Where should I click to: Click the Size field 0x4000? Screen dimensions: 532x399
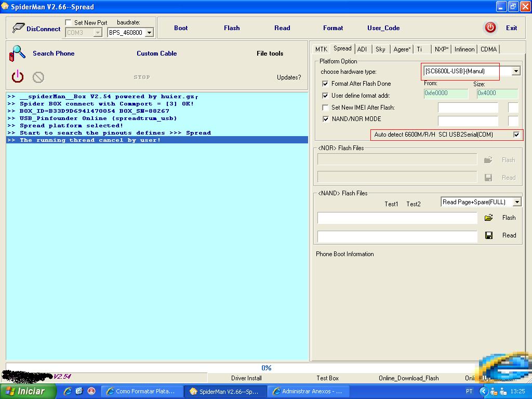497,93
